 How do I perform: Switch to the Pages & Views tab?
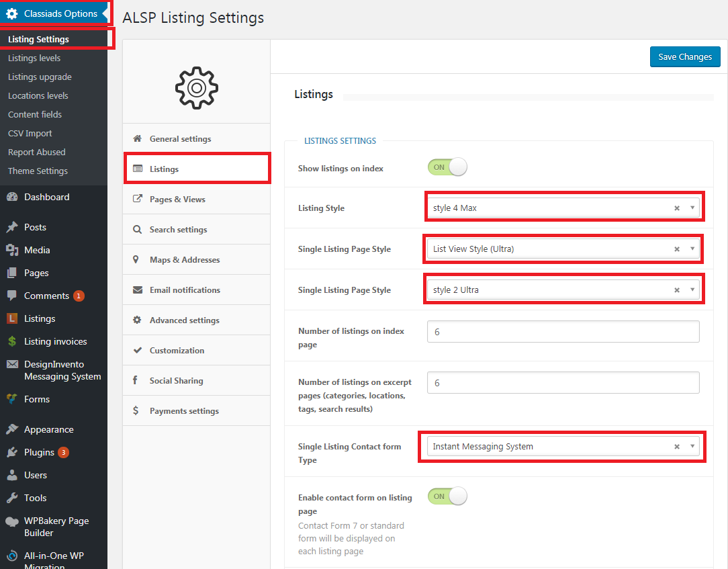pos(196,199)
